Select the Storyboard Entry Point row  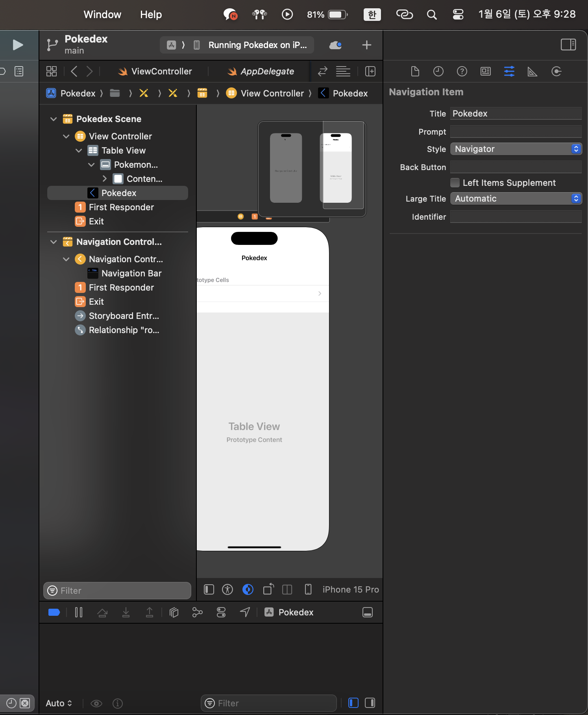click(117, 316)
